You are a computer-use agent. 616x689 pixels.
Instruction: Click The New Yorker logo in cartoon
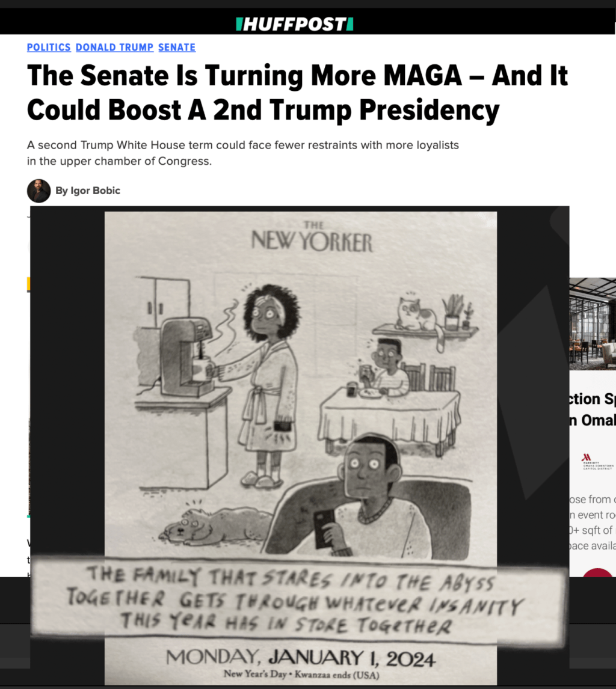(x=312, y=237)
